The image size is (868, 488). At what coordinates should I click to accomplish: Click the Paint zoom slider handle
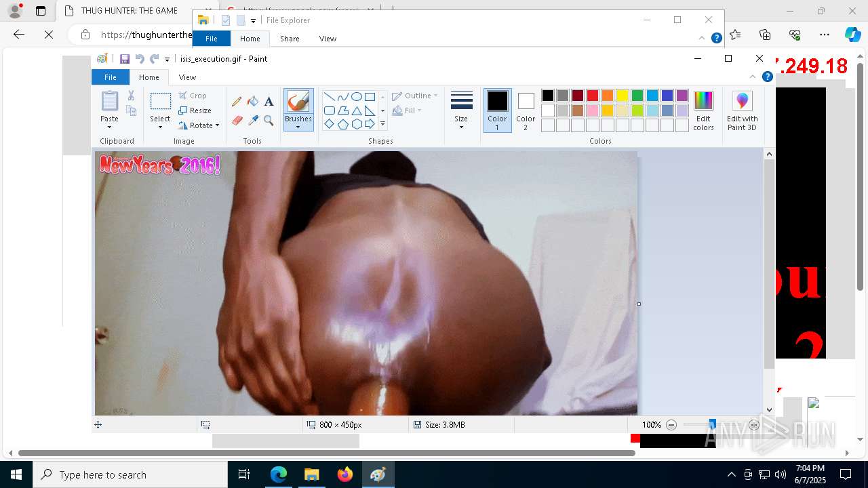[712, 425]
